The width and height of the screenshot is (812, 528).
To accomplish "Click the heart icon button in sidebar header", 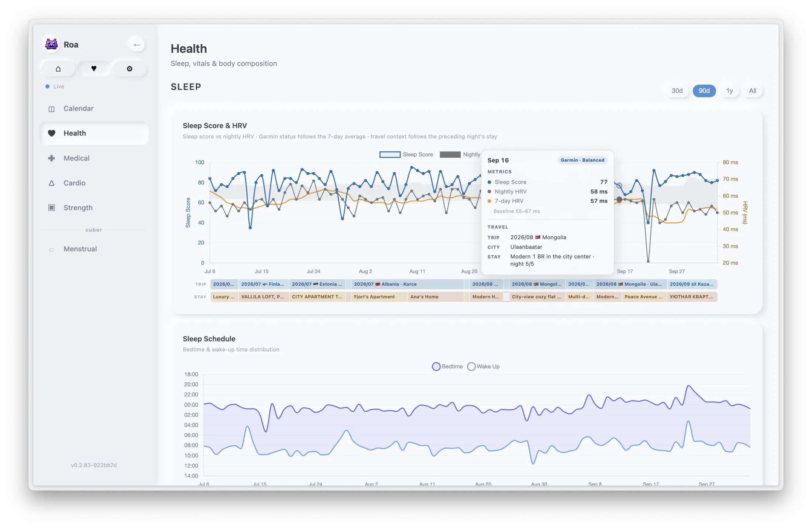I will (94, 69).
